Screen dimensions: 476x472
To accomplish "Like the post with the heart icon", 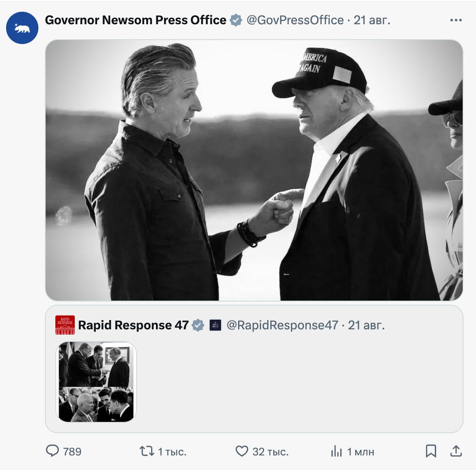I will pos(242,451).
